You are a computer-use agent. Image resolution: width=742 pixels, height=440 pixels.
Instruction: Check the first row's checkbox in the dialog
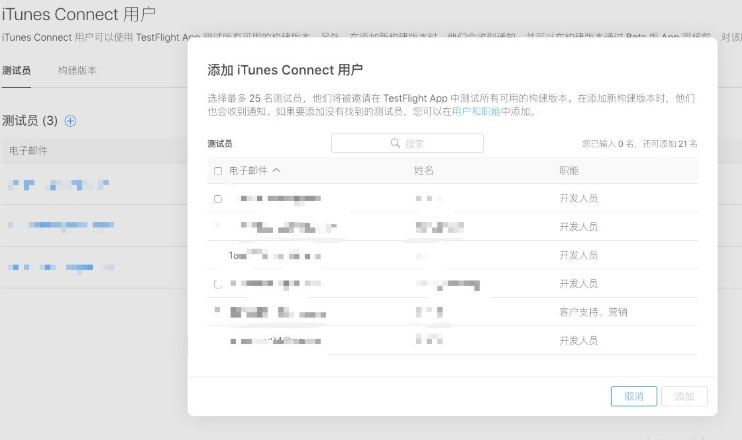pos(218,199)
